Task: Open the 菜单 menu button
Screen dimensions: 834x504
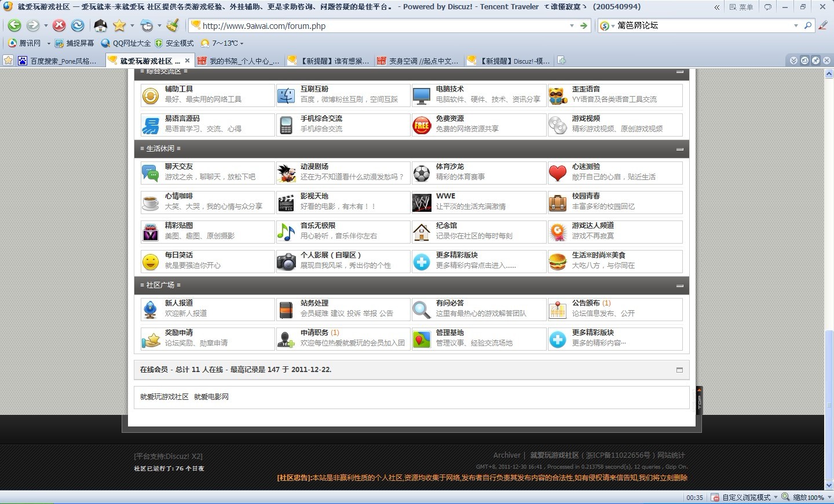Action: coord(741,7)
